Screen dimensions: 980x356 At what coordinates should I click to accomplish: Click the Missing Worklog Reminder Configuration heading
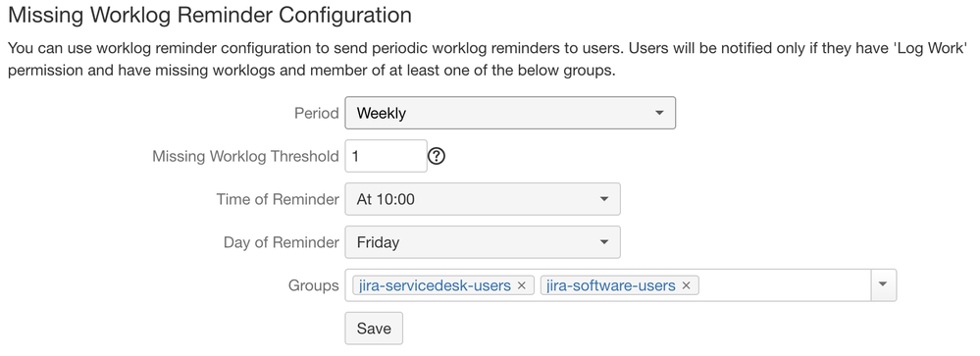coord(210,15)
